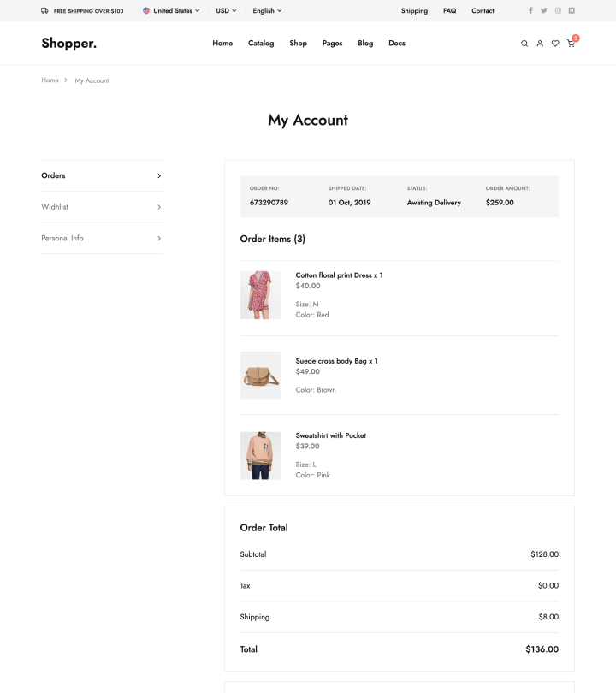Open the English language dropdown
Image resolution: width=616 pixels, height=693 pixels.
click(267, 11)
